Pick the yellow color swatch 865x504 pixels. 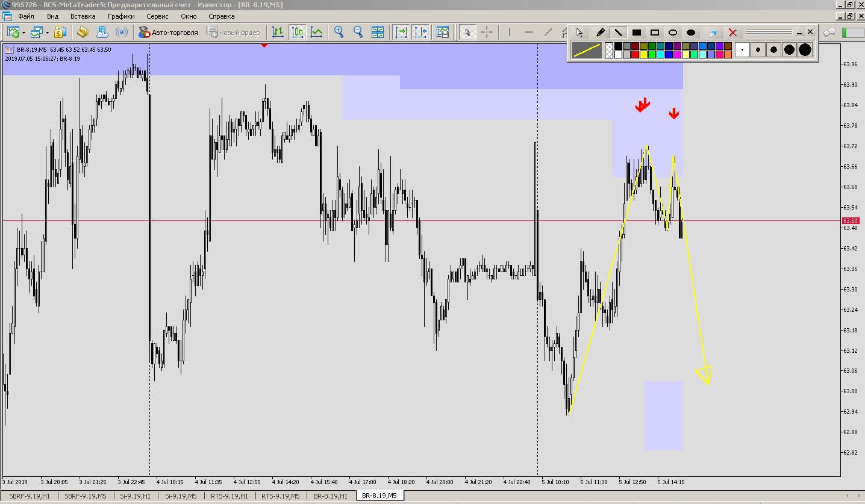(644, 54)
